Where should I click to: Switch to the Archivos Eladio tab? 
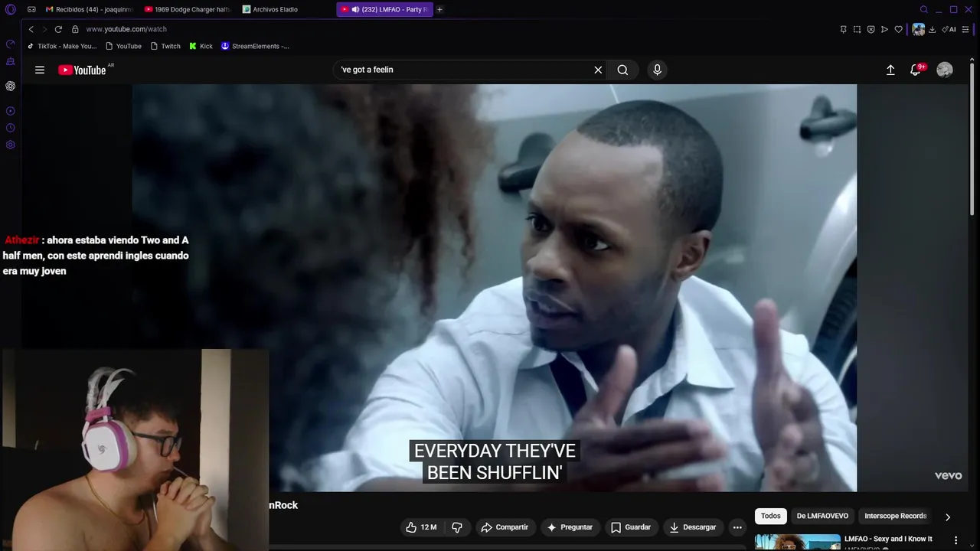click(286, 9)
